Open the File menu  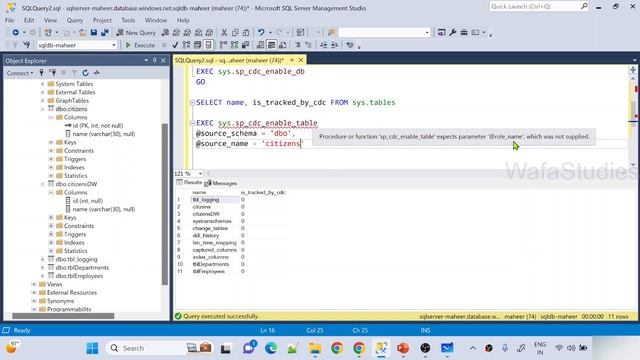[x=9, y=20]
